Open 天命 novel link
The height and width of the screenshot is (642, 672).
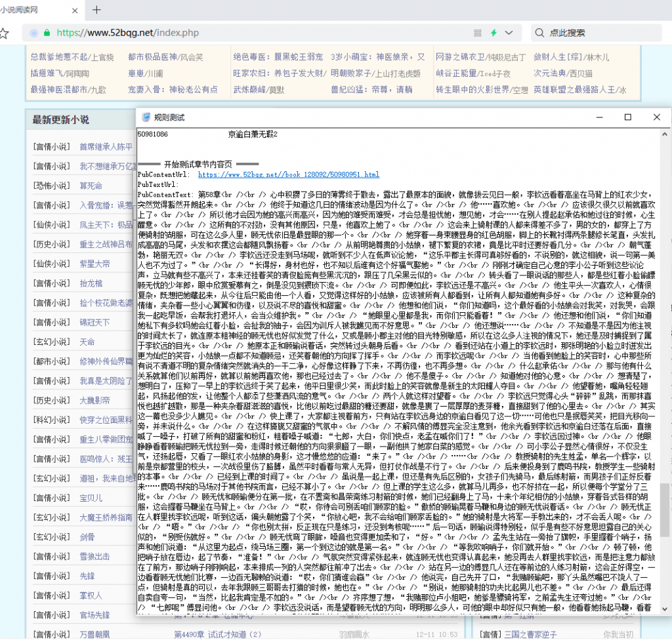tap(87, 342)
